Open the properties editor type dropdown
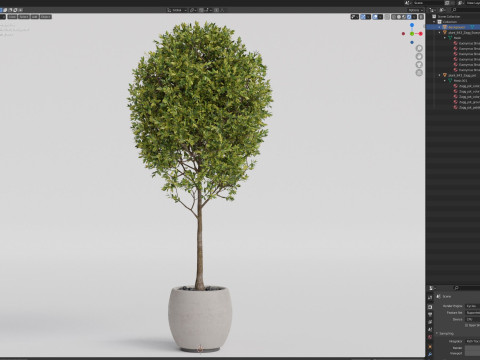This screenshot has height=360, width=480. click(x=432, y=288)
